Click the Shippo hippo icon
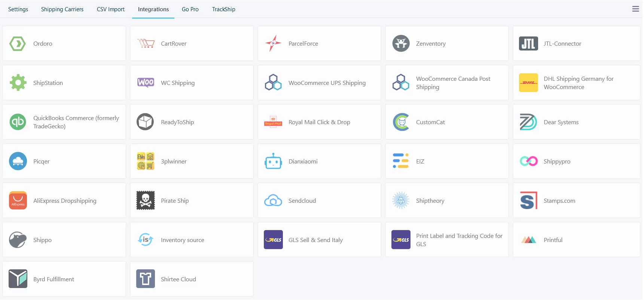Screen dimensions: 644x300 click(x=18, y=240)
